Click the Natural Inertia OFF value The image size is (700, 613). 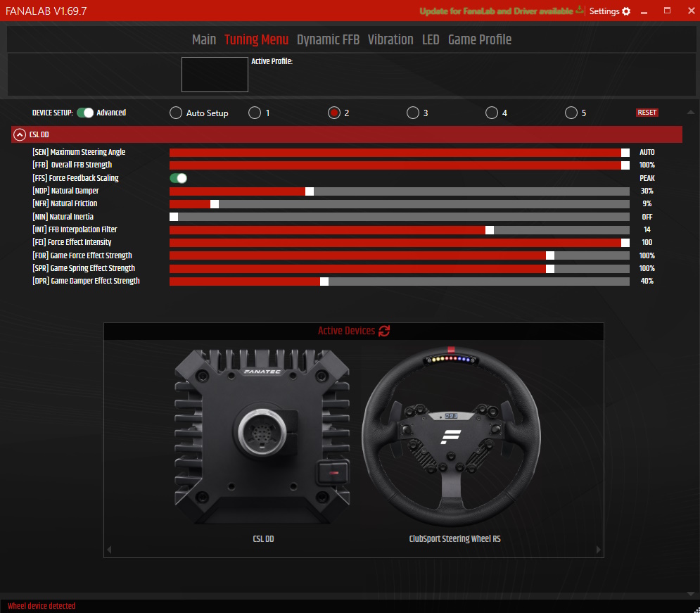tap(647, 217)
